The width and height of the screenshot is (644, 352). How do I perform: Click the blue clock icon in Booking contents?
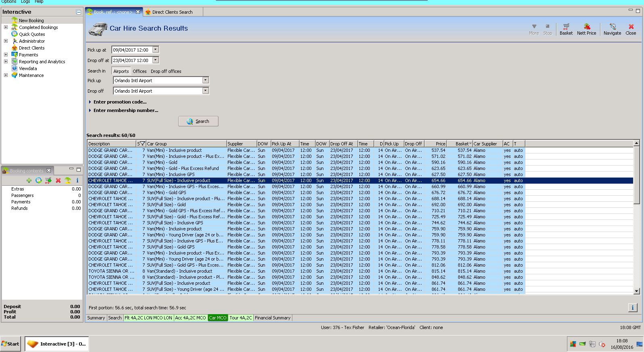[x=39, y=180]
